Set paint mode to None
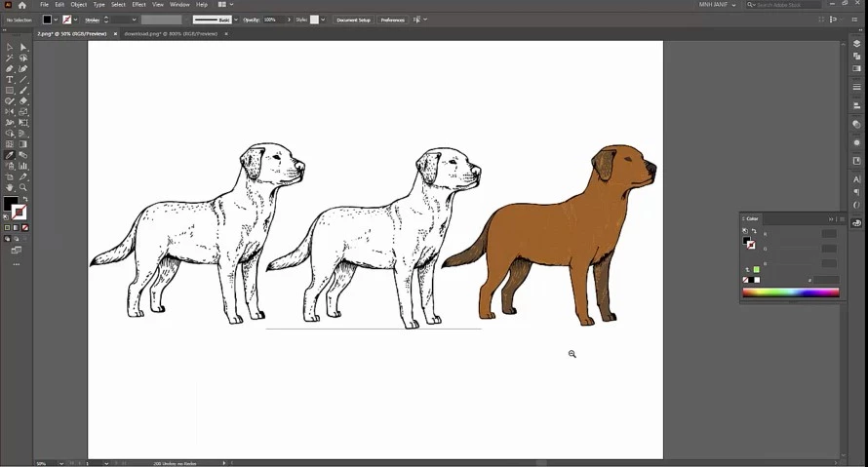The height and width of the screenshot is (467, 868). (25, 227)
